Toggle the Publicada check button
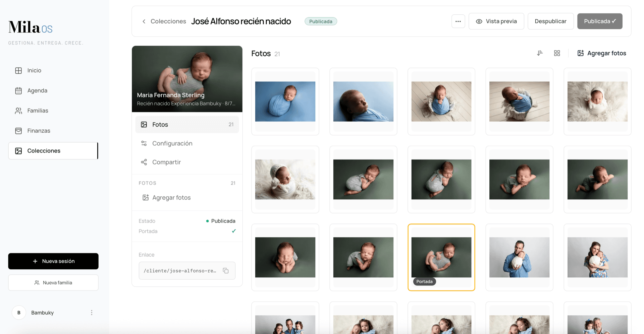Viewport: 644px width, 334px height. [600, 21]
